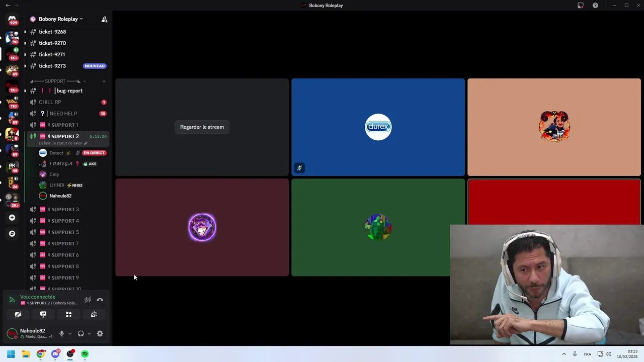Select the green tile participant avatar

point(378,227)
